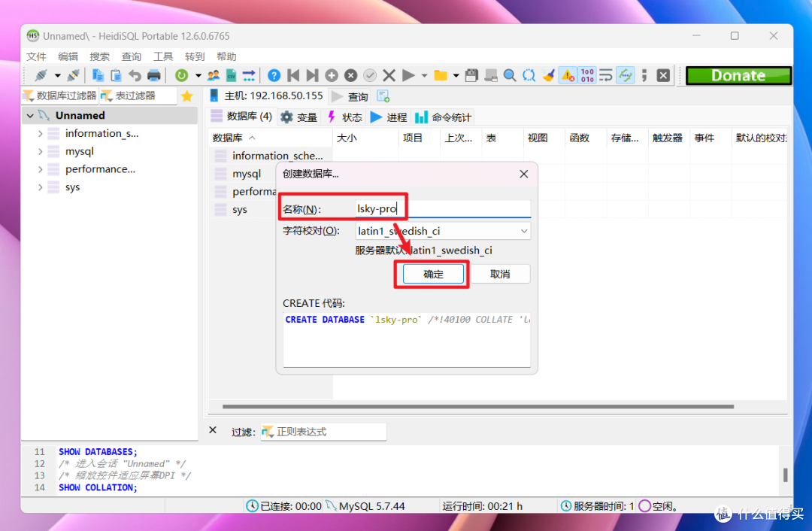812x531 pixels.
Task: Click the disconnect plug icon
Action: coord(73,76)
